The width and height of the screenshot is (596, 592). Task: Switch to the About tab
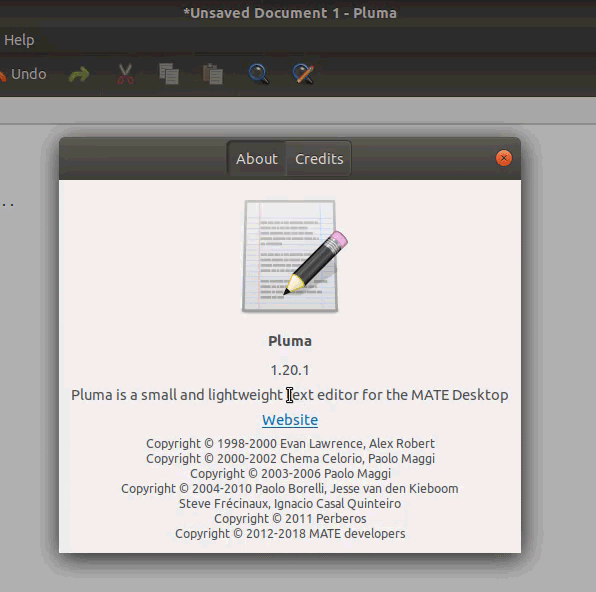[257, 159]
